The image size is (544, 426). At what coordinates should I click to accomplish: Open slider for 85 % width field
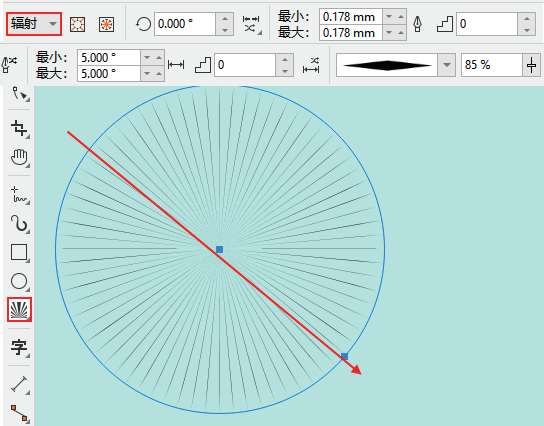click(532, 65)
